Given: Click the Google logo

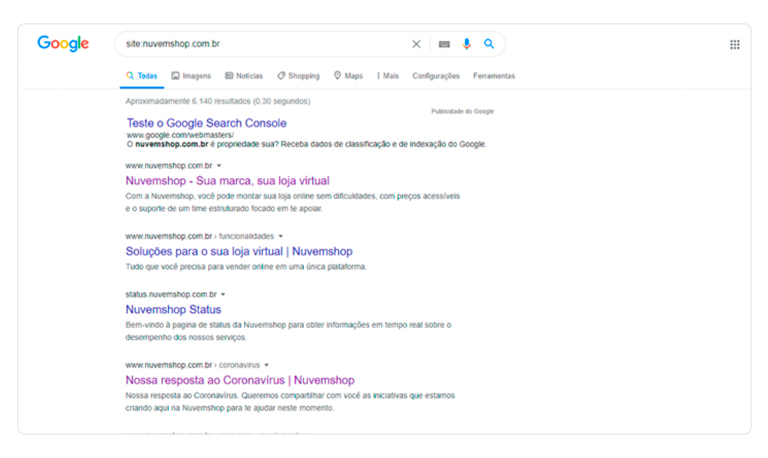Looking at the screenshot, I should [63, 44].
